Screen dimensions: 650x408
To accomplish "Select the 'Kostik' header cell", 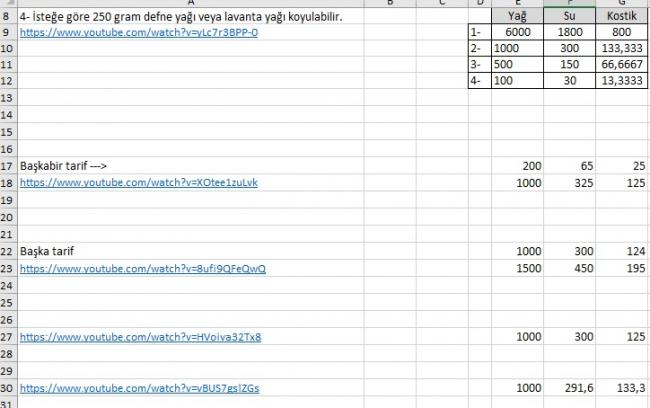I will (622, 16).
